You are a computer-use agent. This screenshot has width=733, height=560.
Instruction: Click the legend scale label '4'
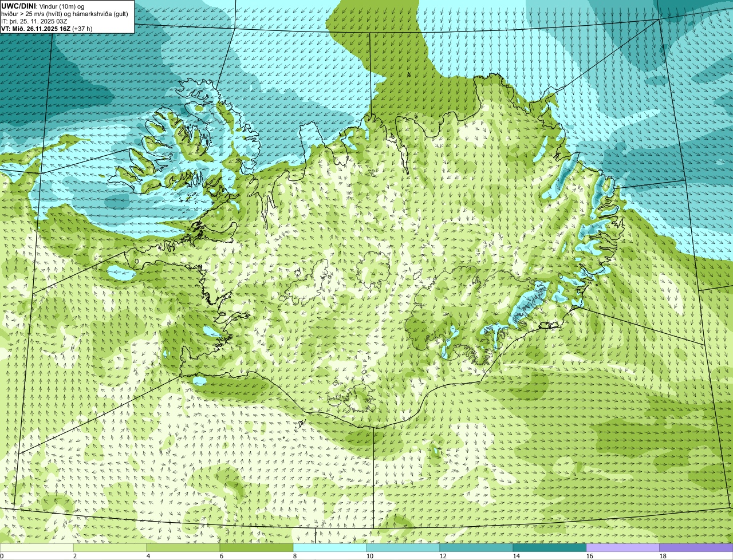tap(148, 556)
